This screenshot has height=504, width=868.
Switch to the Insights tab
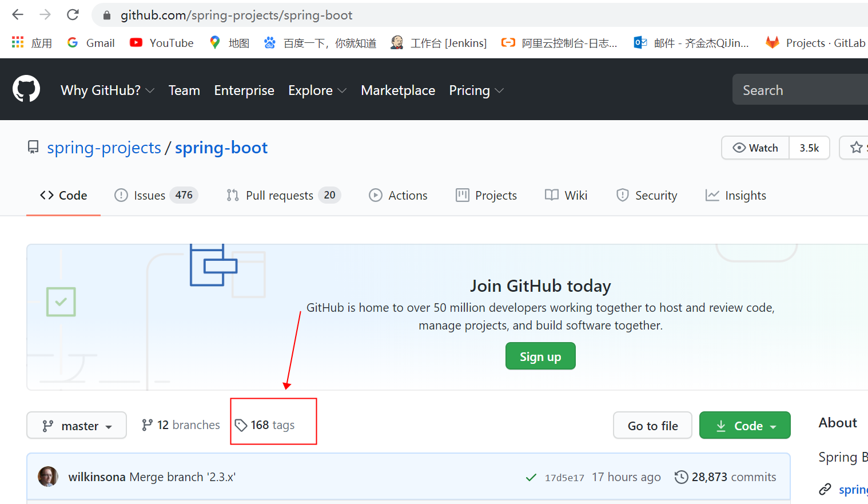[736, 195]
